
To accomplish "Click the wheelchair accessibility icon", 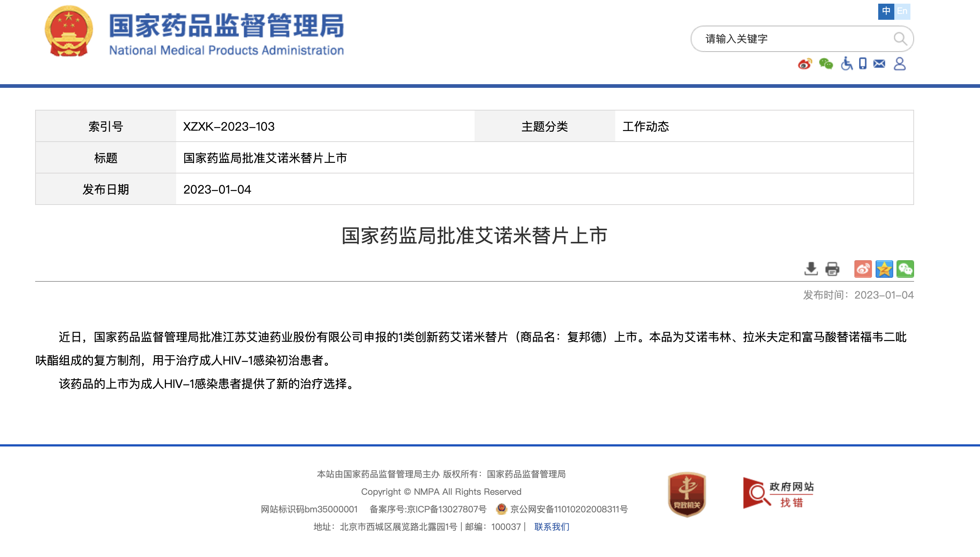I will pos(846,64).
